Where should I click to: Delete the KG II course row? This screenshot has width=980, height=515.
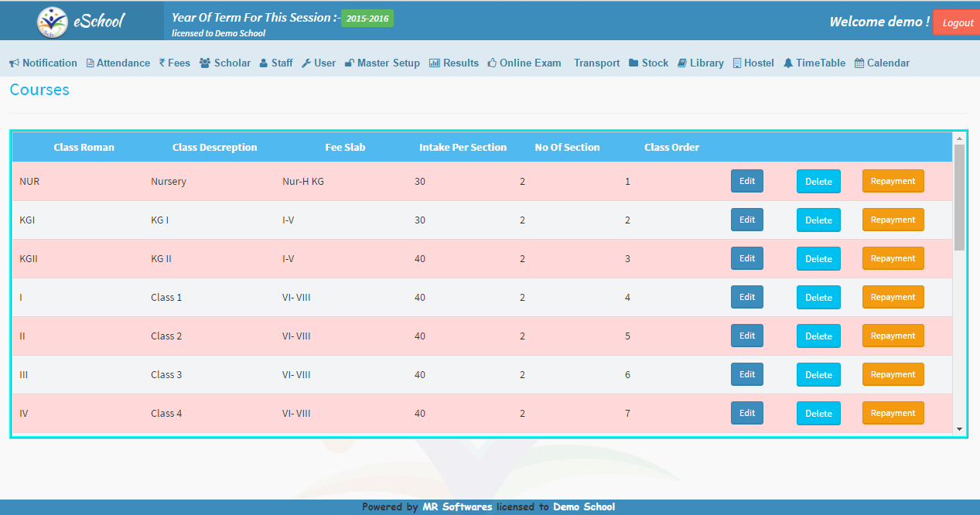click(818, 259)
